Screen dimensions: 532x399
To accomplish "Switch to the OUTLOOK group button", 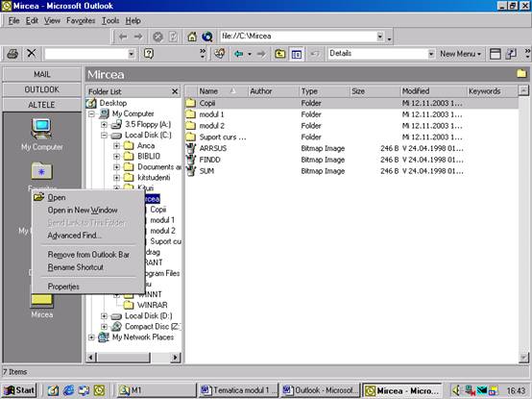I will click(41, 89).
